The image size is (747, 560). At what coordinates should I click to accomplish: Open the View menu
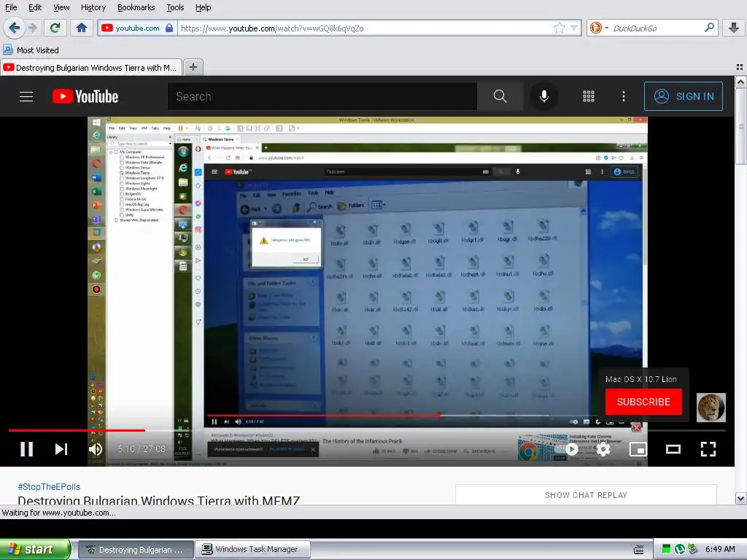click(x=61, y=7)
